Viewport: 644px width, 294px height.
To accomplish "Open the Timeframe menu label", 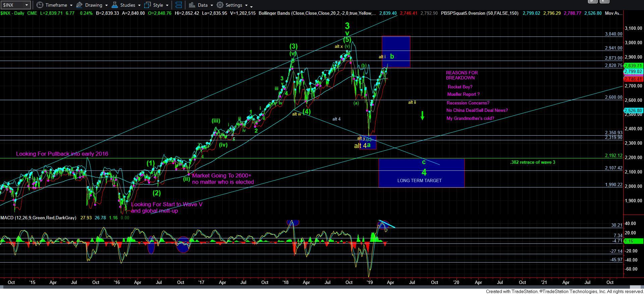I will tap(56, 5).
